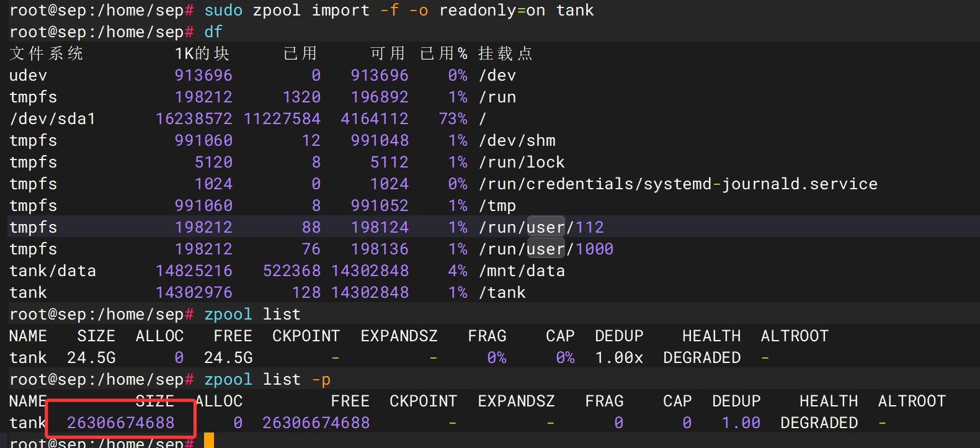Click the EXPANDSZ header in the first zpool list
Image resolution: width=980 pixels, height=448 pixels.
(x=399, y=336)
